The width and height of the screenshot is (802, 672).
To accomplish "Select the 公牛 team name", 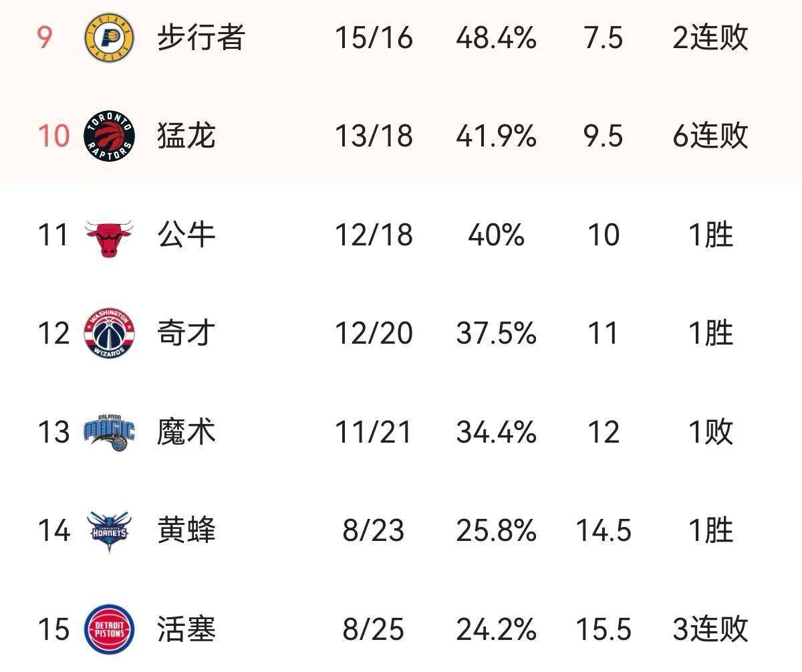I will (x=186, y=235).
